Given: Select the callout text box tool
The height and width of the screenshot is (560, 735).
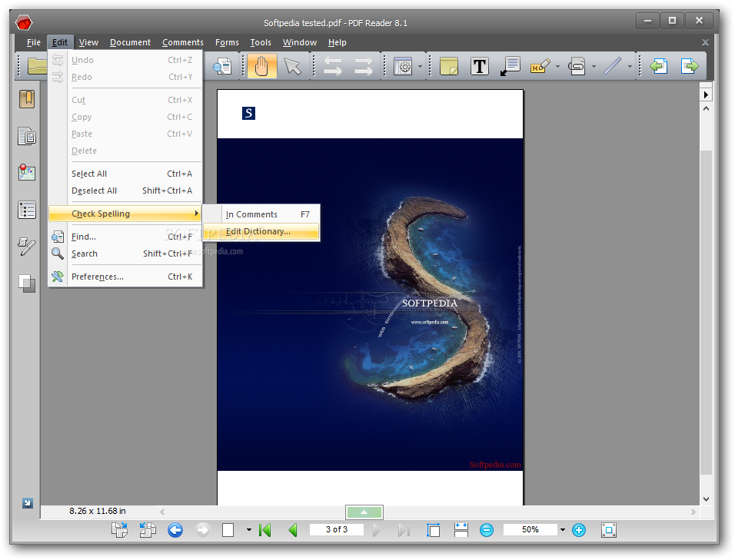Looking at the screenshot, I should [x=511, y=67].
